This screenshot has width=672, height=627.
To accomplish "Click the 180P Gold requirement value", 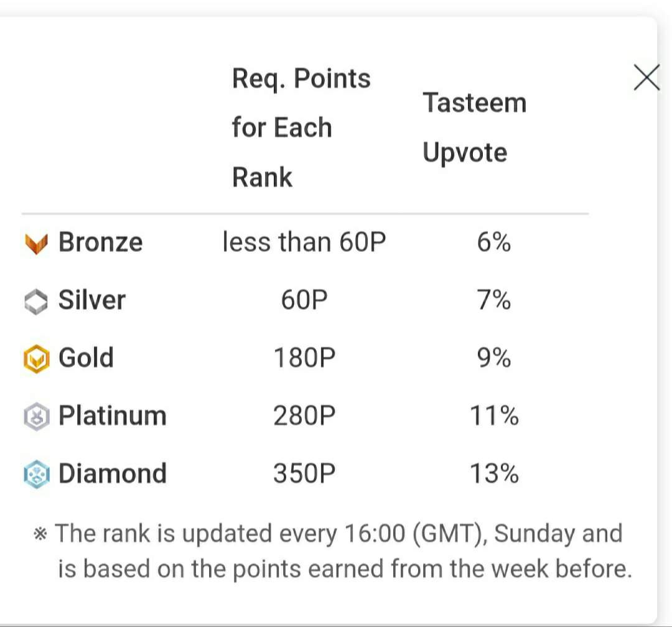I will (x=304, y=358).
